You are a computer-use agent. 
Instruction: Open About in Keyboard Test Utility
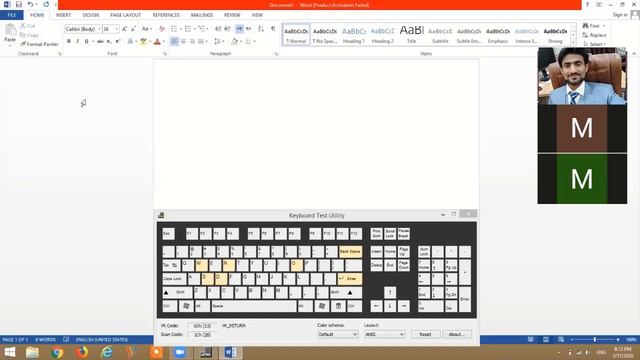[457, 334]
